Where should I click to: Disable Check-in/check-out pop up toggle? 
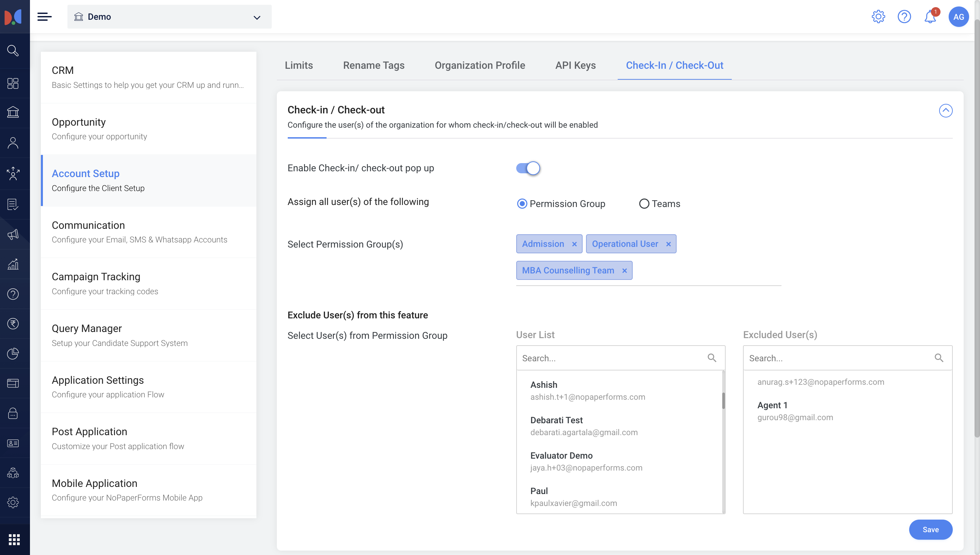point(528,168)
